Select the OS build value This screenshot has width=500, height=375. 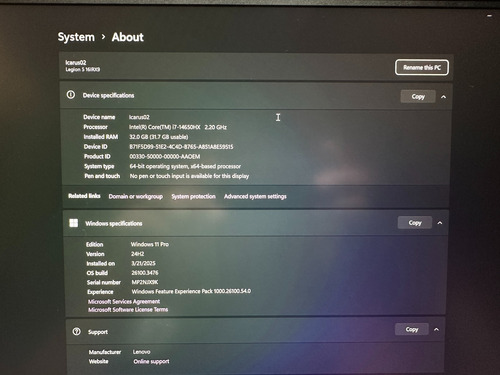click(145, 273)
